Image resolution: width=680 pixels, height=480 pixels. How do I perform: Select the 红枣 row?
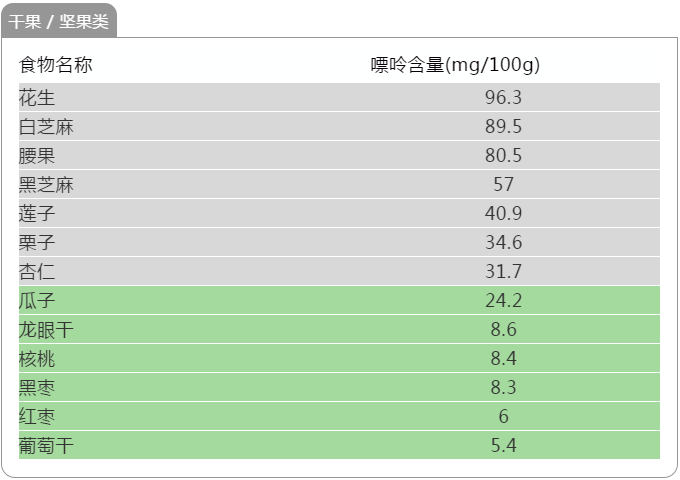[339, 417]
